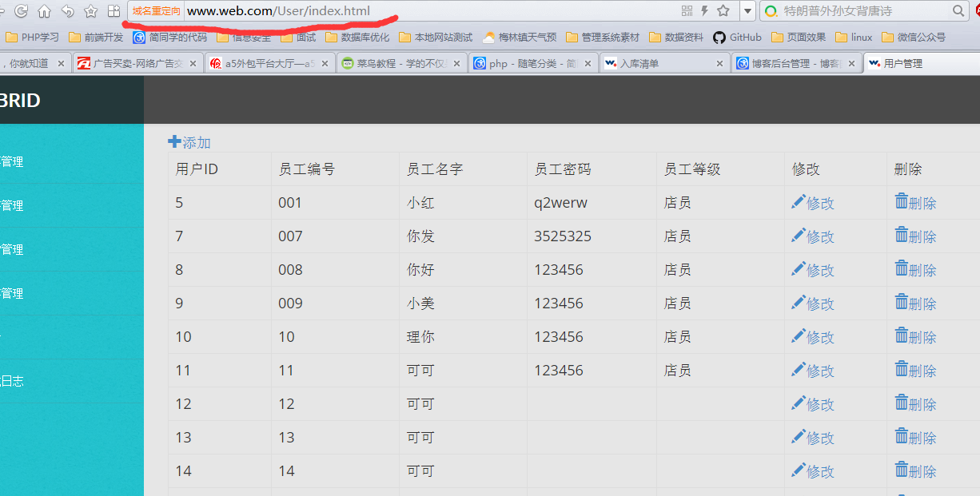Click 删除 in row ID 13
The image size is (980, 496).
pos(915,438)
